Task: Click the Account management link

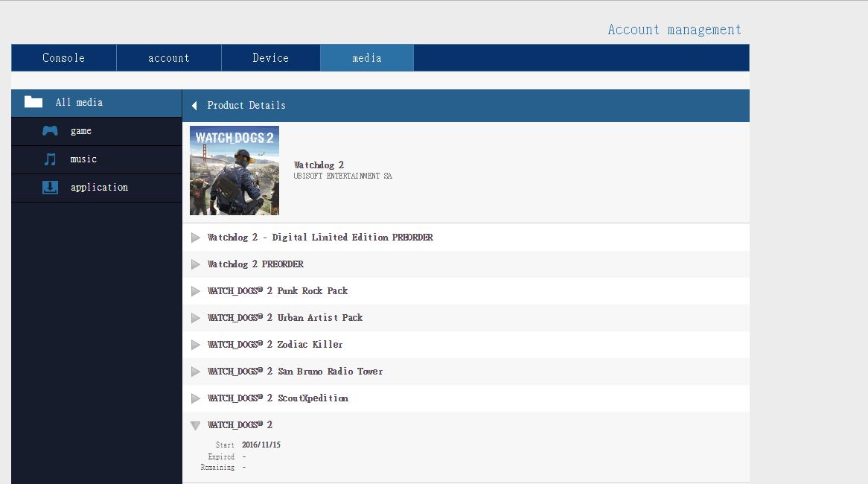Action: click(x=674, y=29)
